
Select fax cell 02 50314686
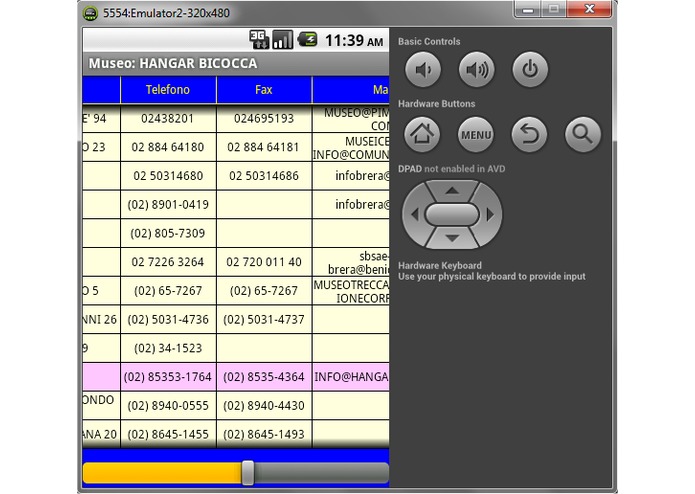coord(264,176)
